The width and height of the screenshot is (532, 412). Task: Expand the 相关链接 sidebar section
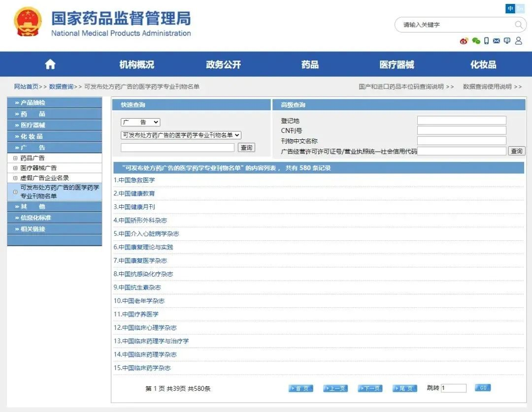tap(55, 229)
